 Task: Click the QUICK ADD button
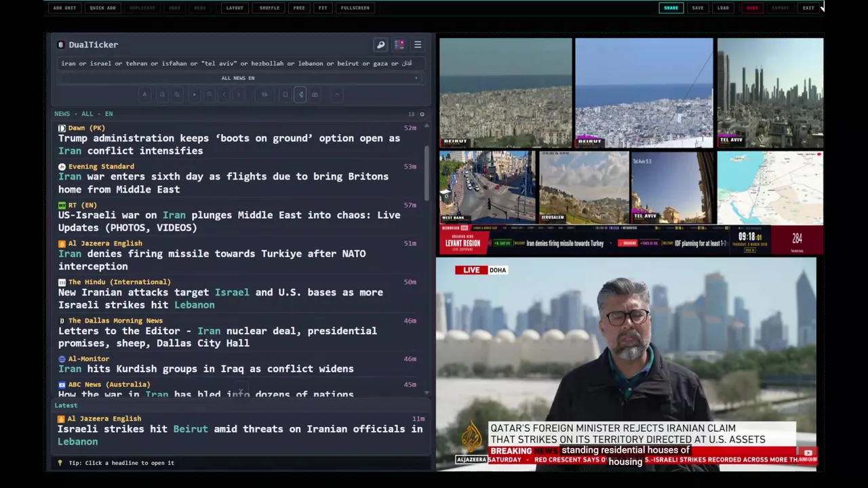[102, 8]
